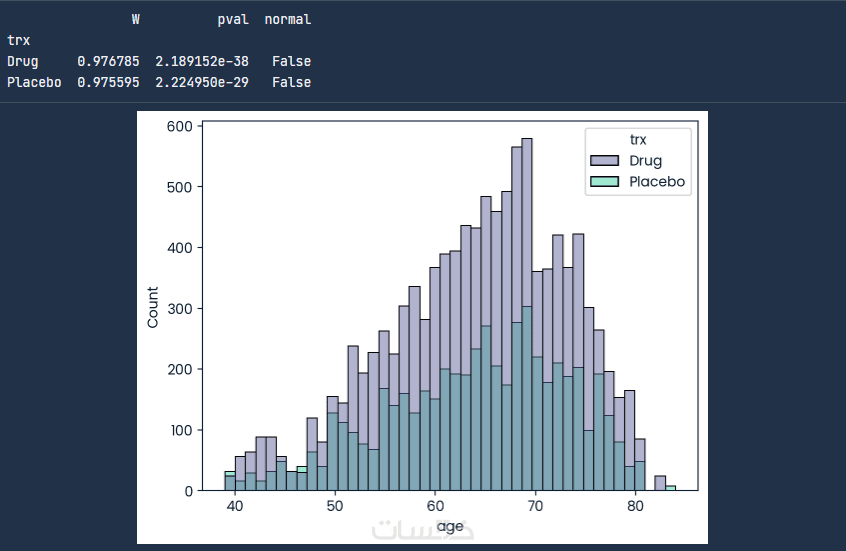This screenshot has height=551, width=846.
Task: Click the 'W' column header
Action: (x=135, y=19)
